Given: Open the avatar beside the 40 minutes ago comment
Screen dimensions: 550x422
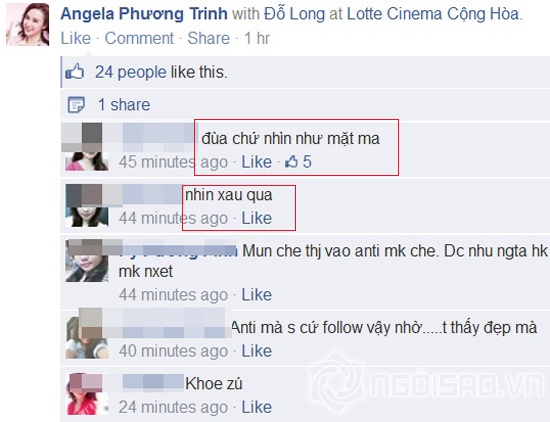Looking at the screenshot, I should (86, 334).
